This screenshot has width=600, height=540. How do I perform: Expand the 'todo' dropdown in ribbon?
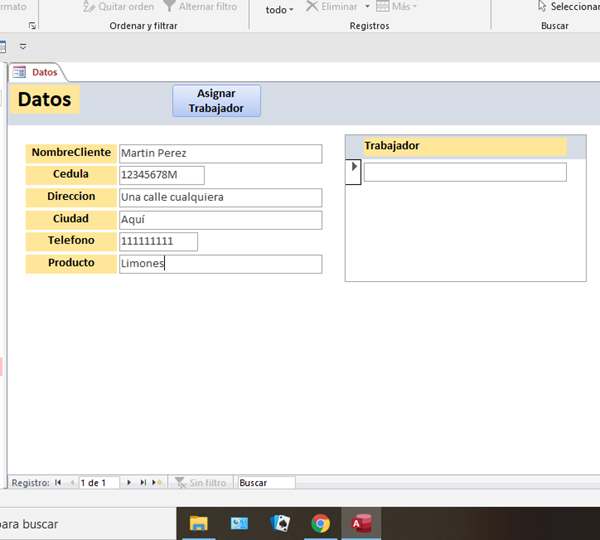(279, 9)
